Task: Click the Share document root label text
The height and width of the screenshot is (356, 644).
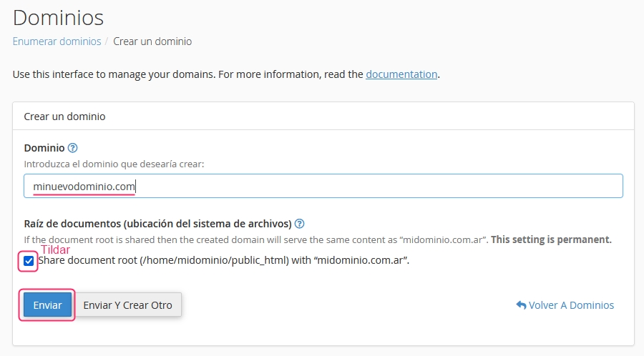Action: tap(223, 260)
